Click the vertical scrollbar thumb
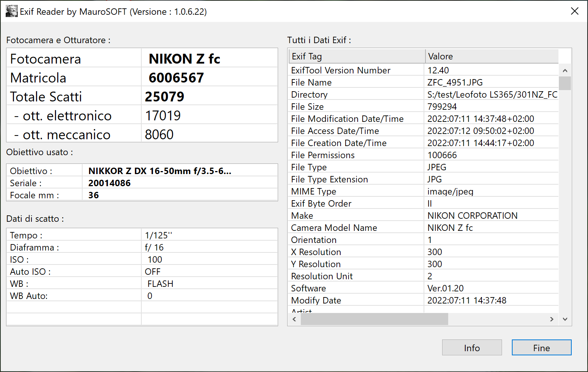The width and height of the screenshot is (588, 372). coord(565,83)
